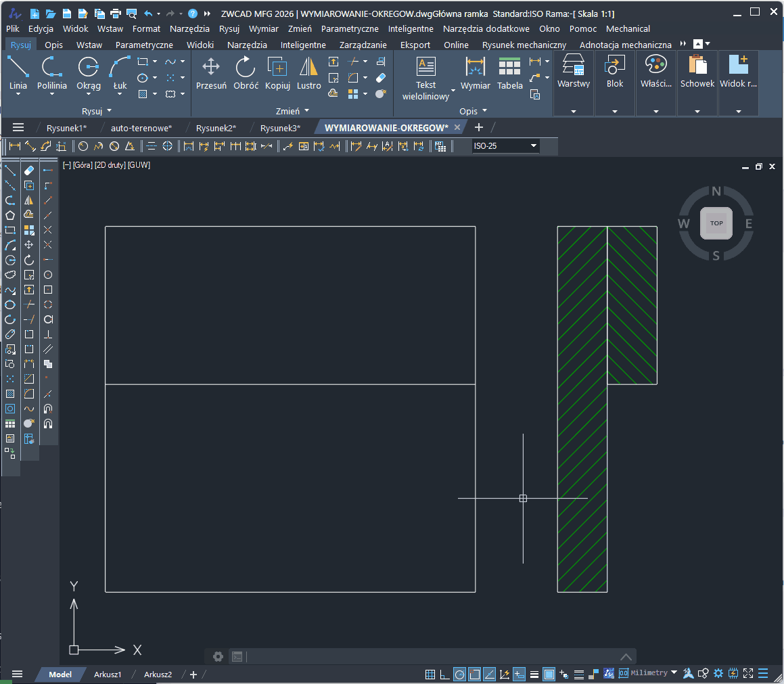Select the Linia line tool
This screenshot has width=784, height=684.
point(18,73)
